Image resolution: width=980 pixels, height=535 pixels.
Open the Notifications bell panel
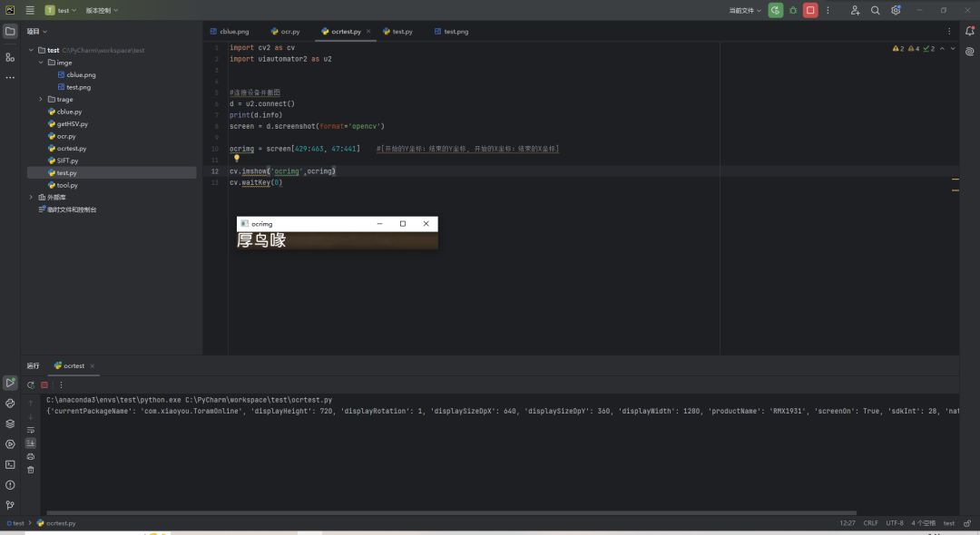tap(969, 31)
